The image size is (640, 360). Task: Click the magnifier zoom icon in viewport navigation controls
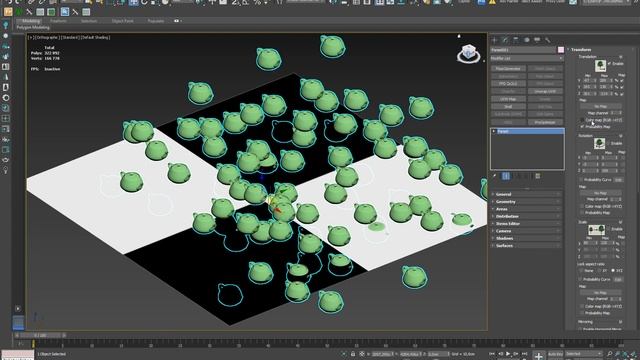click(609, 354)
